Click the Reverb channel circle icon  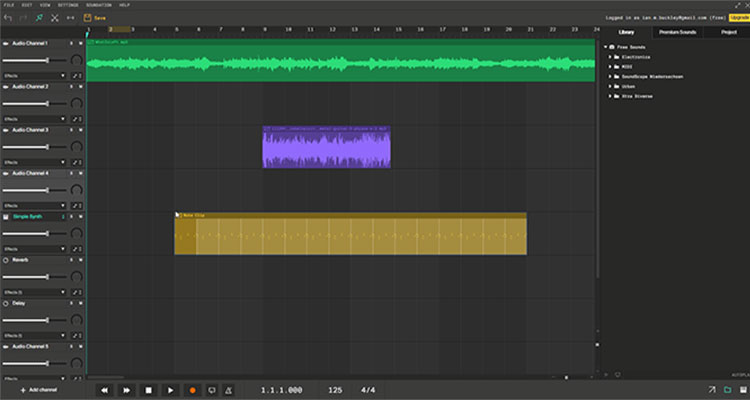pos(6,260)
